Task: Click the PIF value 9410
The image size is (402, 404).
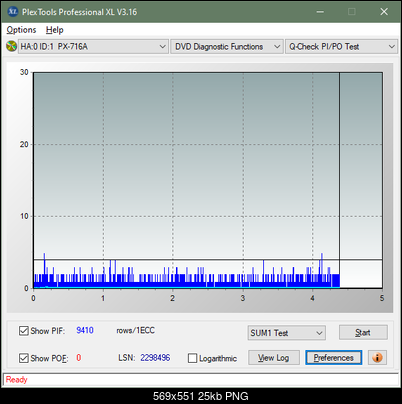Action: (85, 330)
